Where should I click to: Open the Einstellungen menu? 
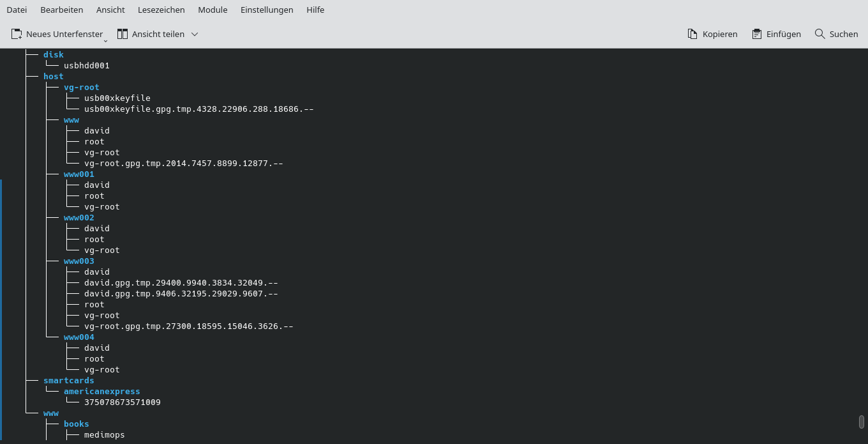(267, 10)
